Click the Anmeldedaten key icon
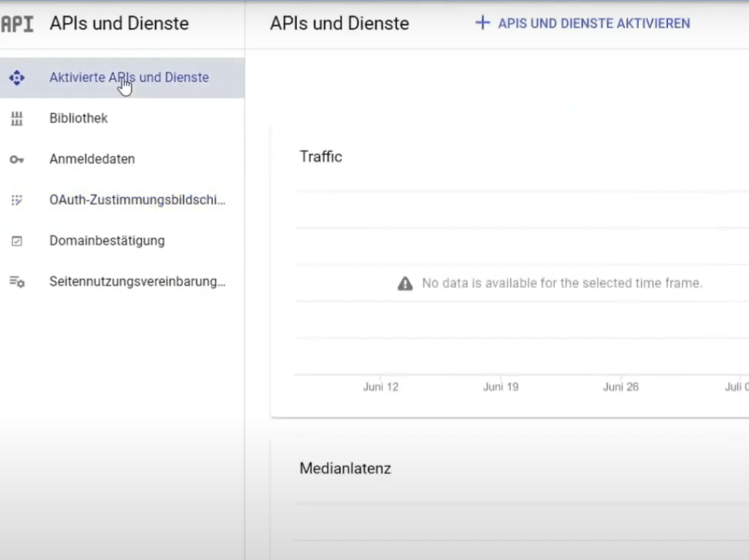Image resolution: width=749 pixels, height=560 pixels. (x=17, y=160)
